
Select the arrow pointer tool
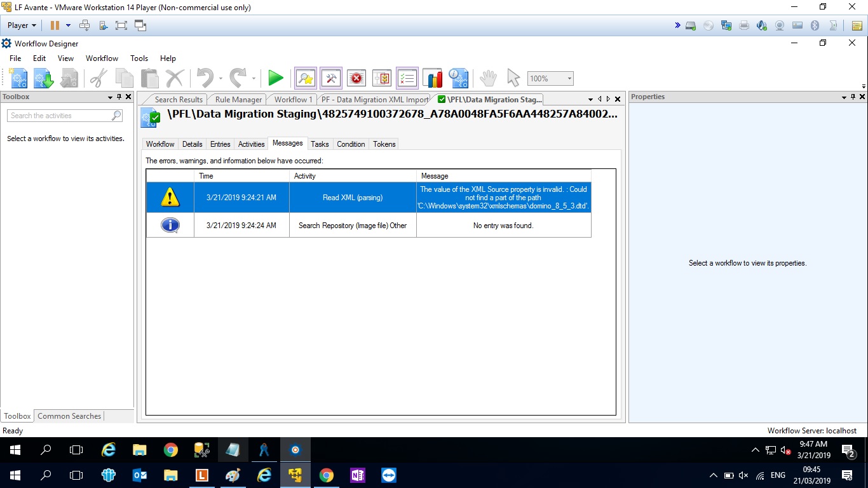(513, 78)
